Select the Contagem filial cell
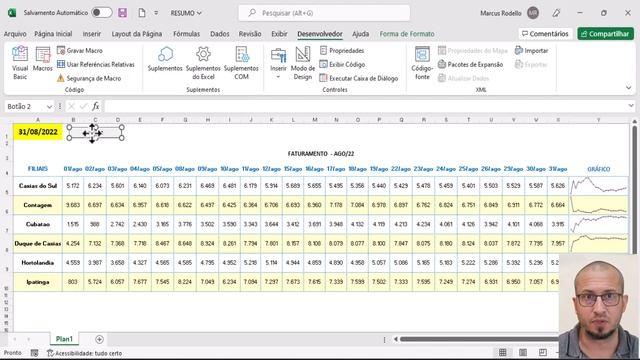This screenshot has height=360, width=640. 38,205
